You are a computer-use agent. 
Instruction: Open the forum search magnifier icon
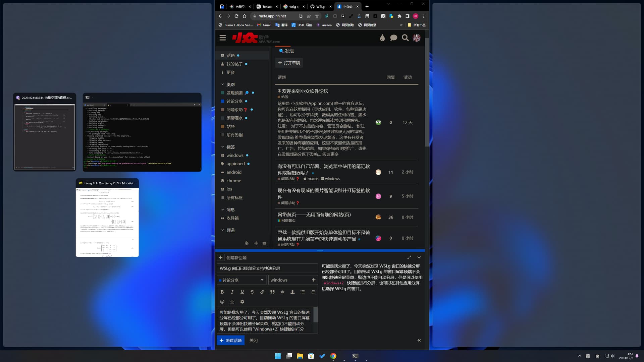click(405, 38)
